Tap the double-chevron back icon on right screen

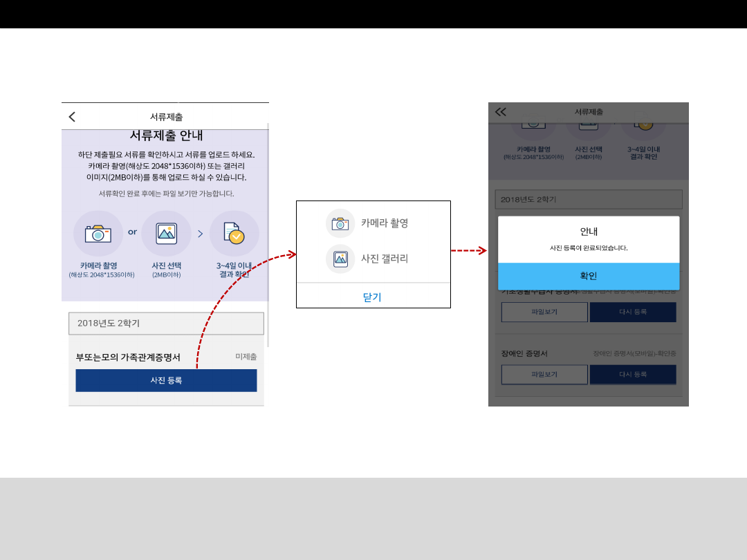pos(501,112)
